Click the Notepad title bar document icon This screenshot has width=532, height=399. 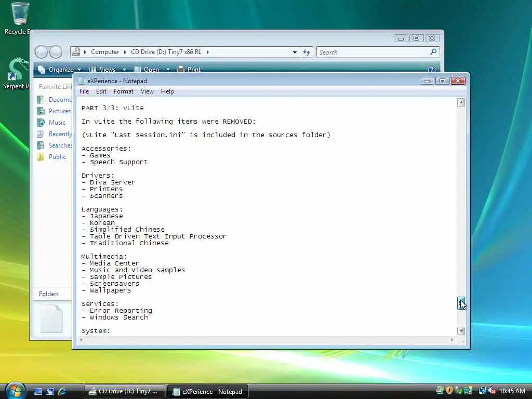click(x=82, y=81)
